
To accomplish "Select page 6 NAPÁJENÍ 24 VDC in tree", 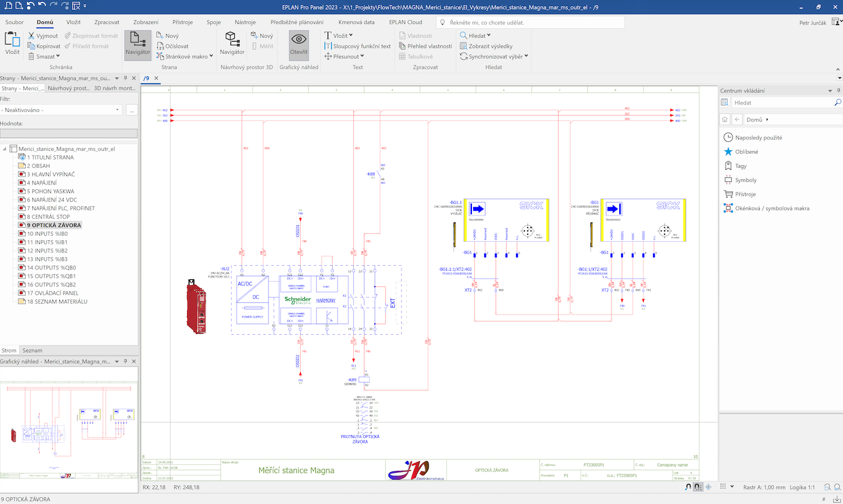I will [x=51, y=200].
